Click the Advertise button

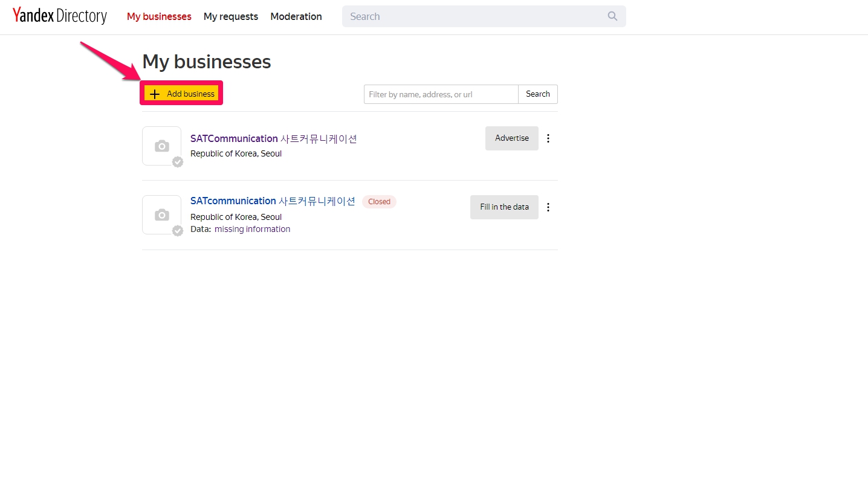point(511,138)
